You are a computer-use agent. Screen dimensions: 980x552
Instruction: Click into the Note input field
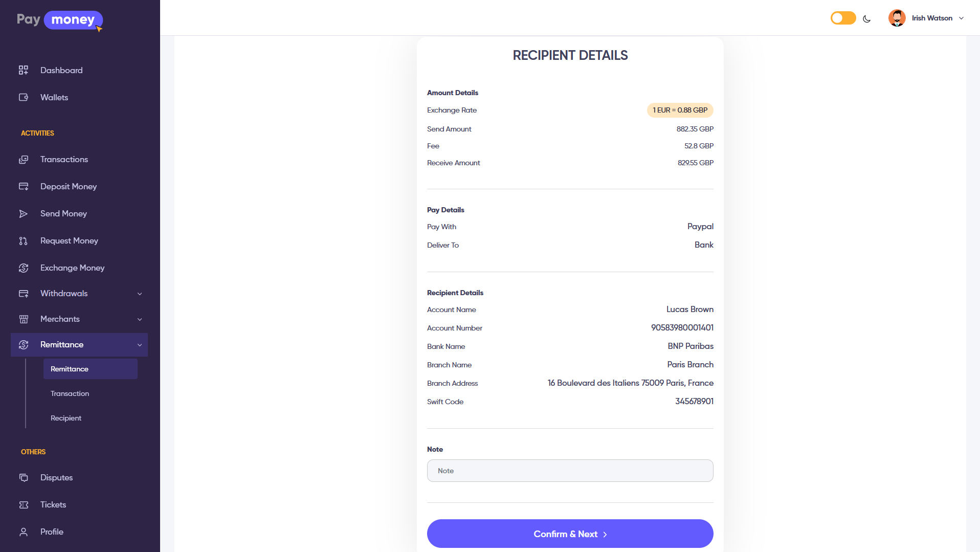[x=570, y=471]
